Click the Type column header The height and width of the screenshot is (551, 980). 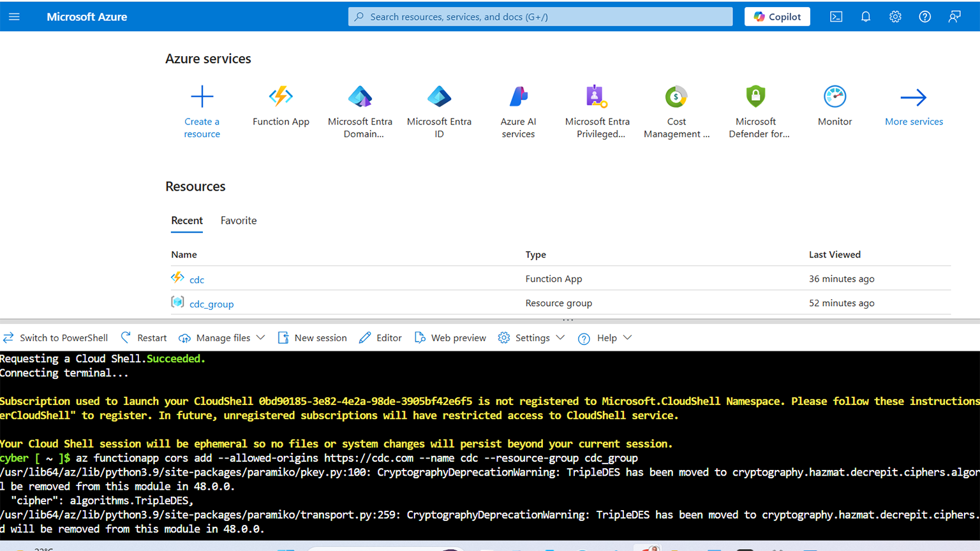tap(535, 254)
